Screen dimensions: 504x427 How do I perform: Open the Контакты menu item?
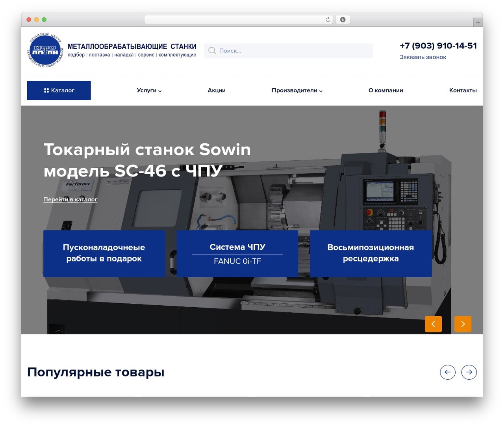point(463,91)
